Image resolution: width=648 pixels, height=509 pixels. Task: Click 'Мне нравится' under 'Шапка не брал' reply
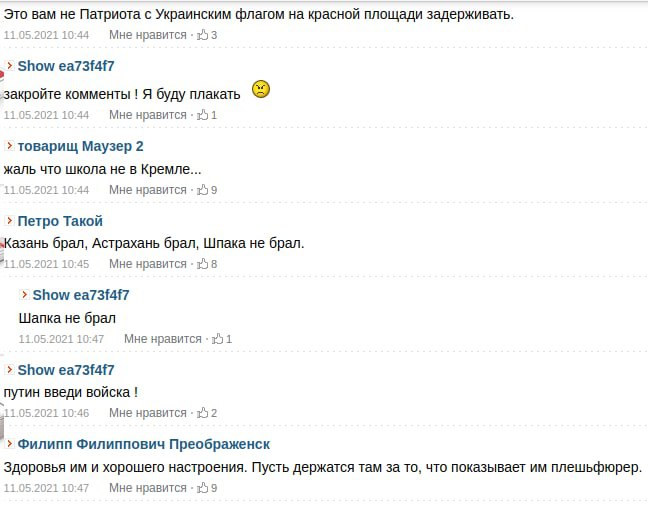click(x=163, y=339)
